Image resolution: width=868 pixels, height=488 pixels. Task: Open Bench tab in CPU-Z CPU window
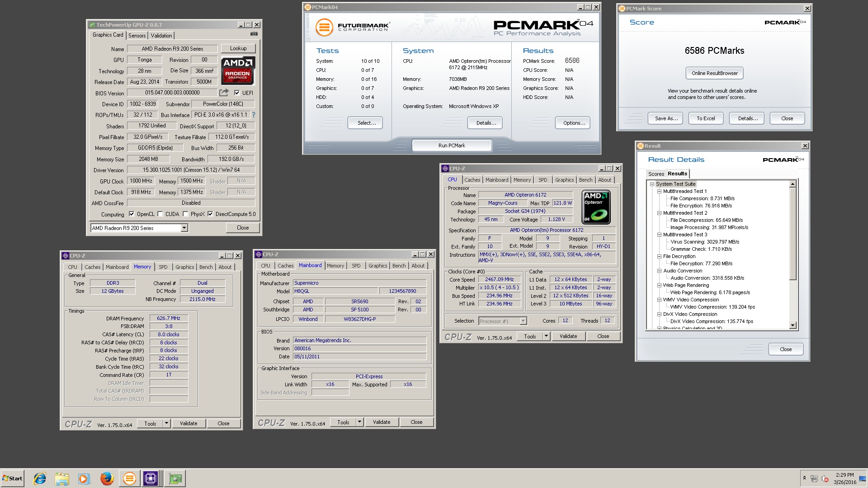tap(585, 180)
